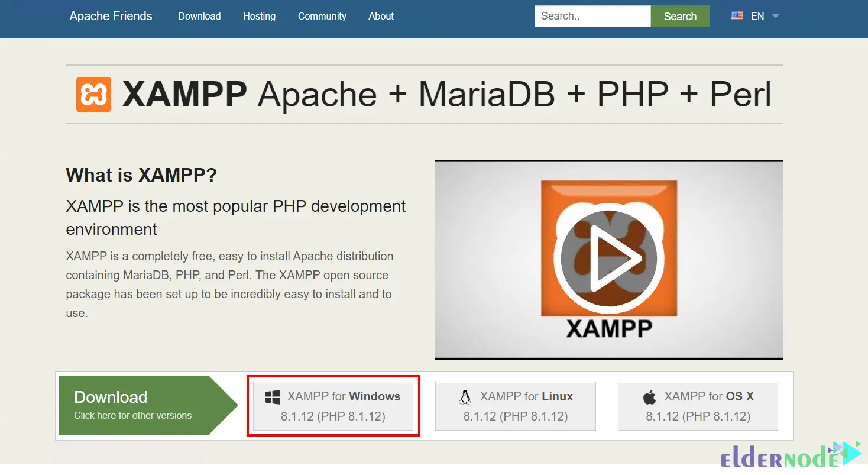Click the XAMPP orange logo icon
The width and height of the screenshot is (868, 475).
point(93,93)
